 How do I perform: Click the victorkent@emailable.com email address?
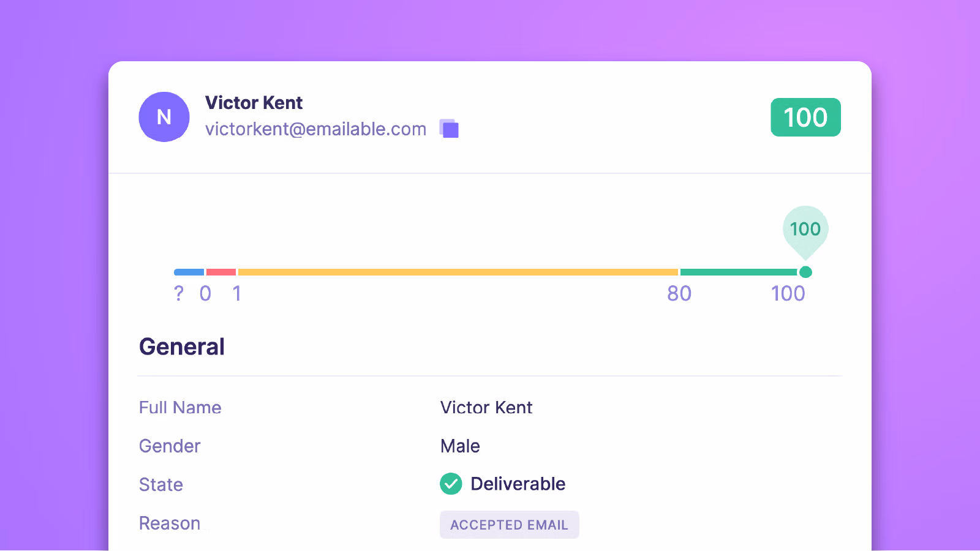pyautogui.click(x=315, y=129)
